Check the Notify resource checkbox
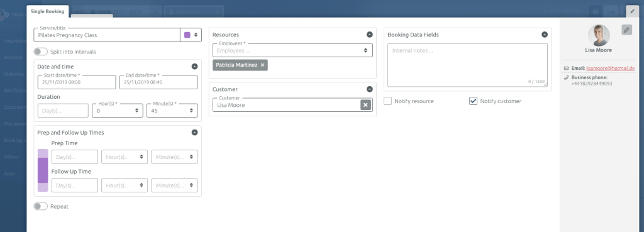The height and width of the screenshot is (232, 644). click(387, 101)
